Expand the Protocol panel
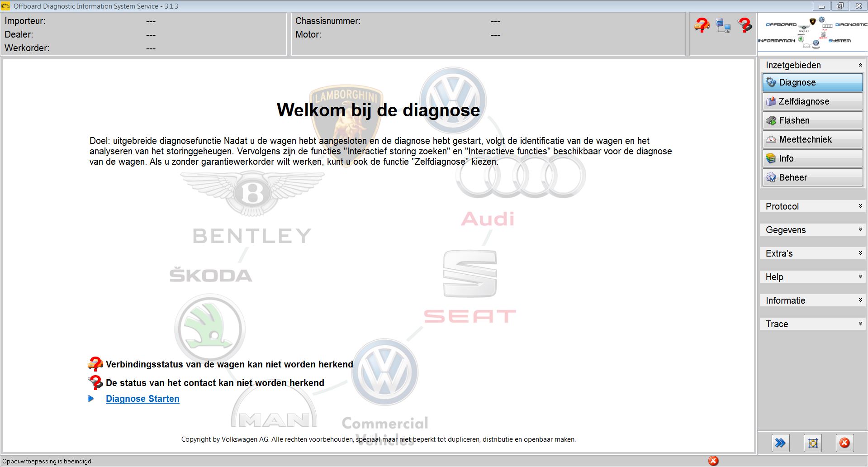The height and width of the screenshot is (467, 868). [812, 206]
